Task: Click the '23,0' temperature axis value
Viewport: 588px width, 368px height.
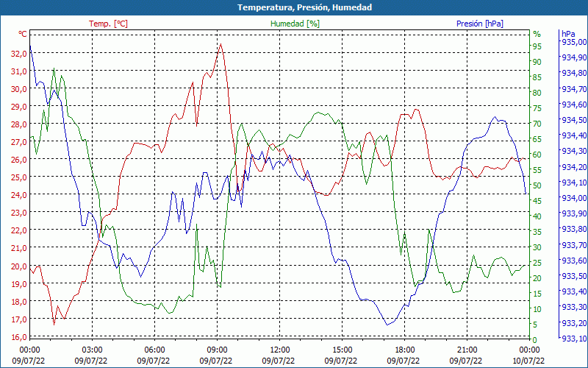Action: [19, 213]
